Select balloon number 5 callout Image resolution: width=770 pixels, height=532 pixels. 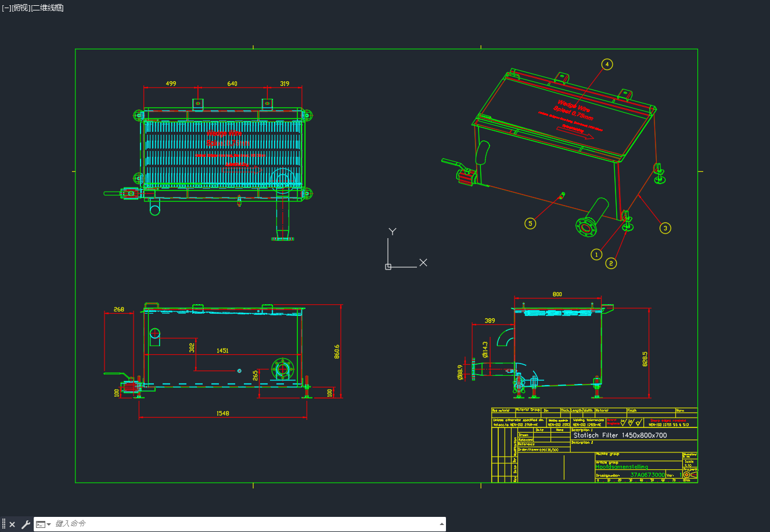(530, 223)
